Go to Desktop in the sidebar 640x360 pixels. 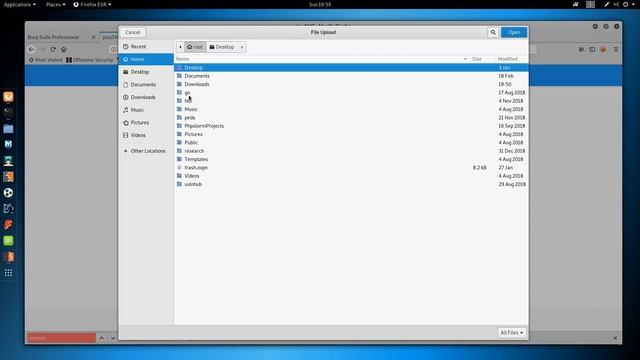[x=146, y=72]
